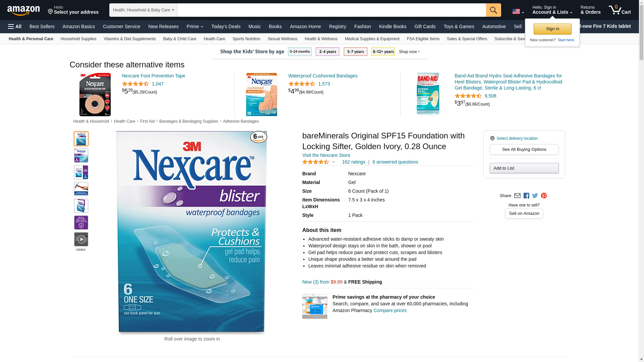
Task: Open Today's Deals in navigation bar
Action: click(226, 26)
